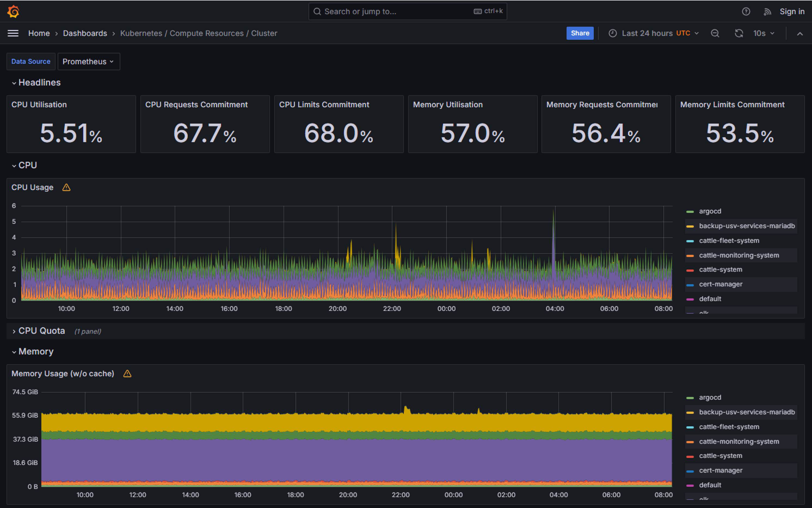
Task: Click the refresh dashboard icon
Action: coord(739,33)
